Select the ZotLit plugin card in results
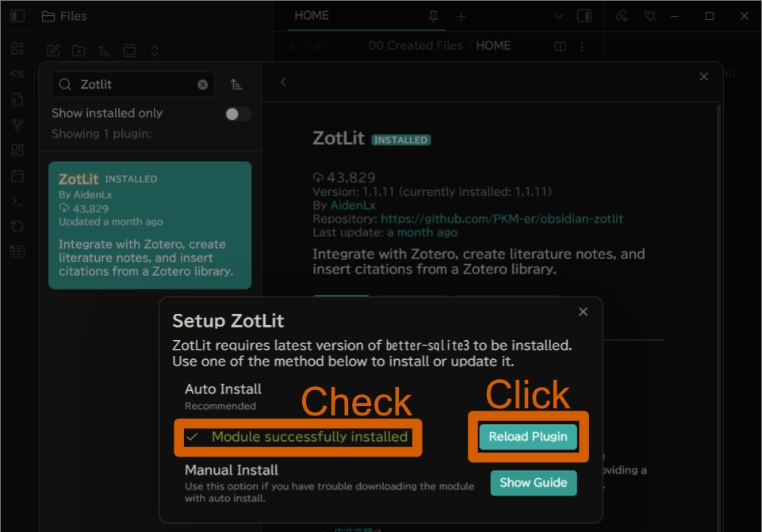 (150, 225)
